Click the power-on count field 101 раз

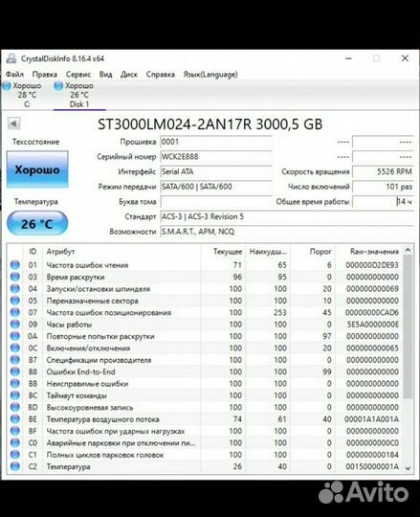coord(383,187)
